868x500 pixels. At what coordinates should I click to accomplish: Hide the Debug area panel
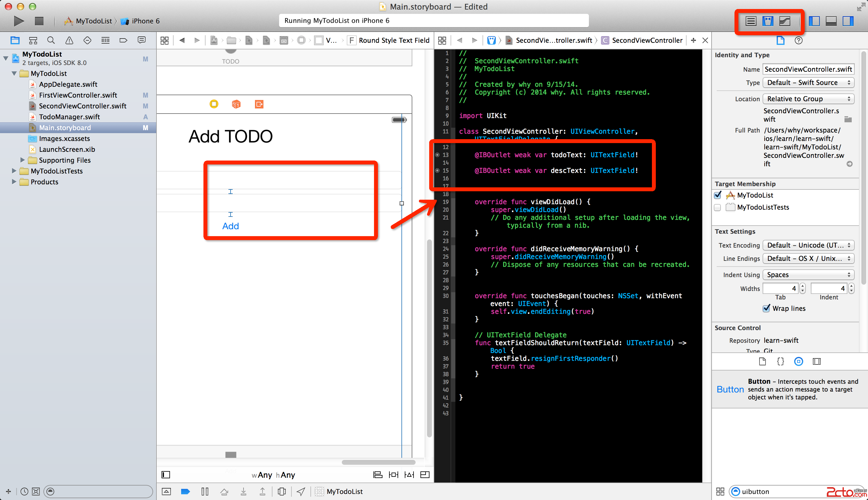coord(831,21)
